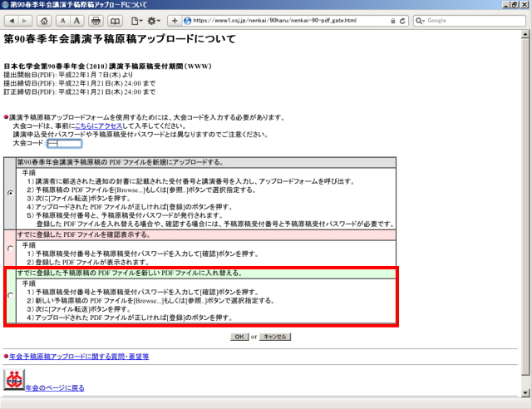
Task: Reload the page with refresh icon
Action: coord(402,21)
